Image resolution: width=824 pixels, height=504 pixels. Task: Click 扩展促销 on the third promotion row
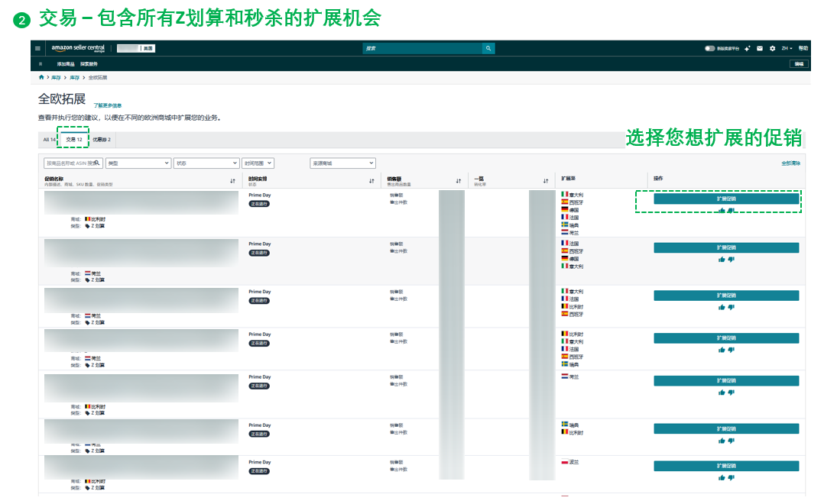[726, 296]
